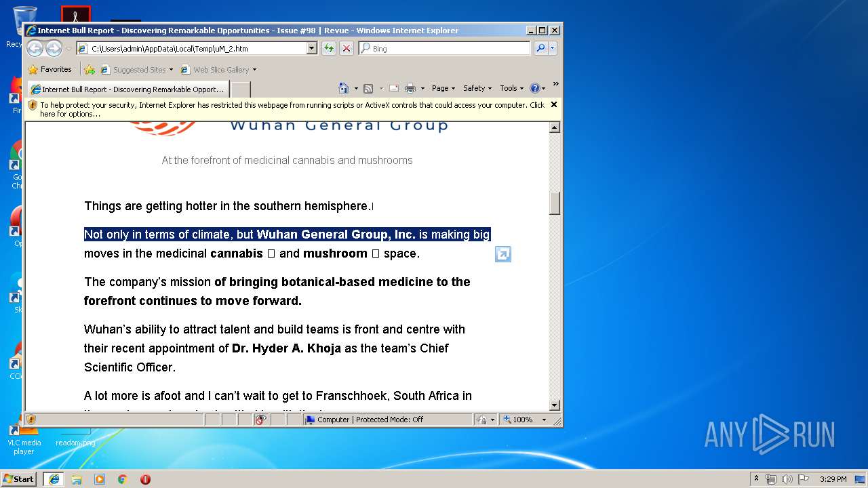868x488 pixels.
Task: Expand the command bar overflow chevron
Action: 555,85
